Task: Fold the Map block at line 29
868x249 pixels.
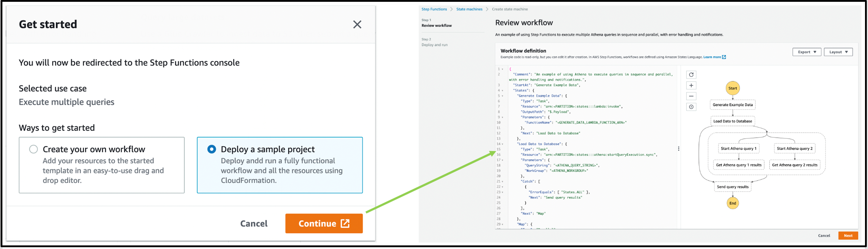Action: coord(502,224)
